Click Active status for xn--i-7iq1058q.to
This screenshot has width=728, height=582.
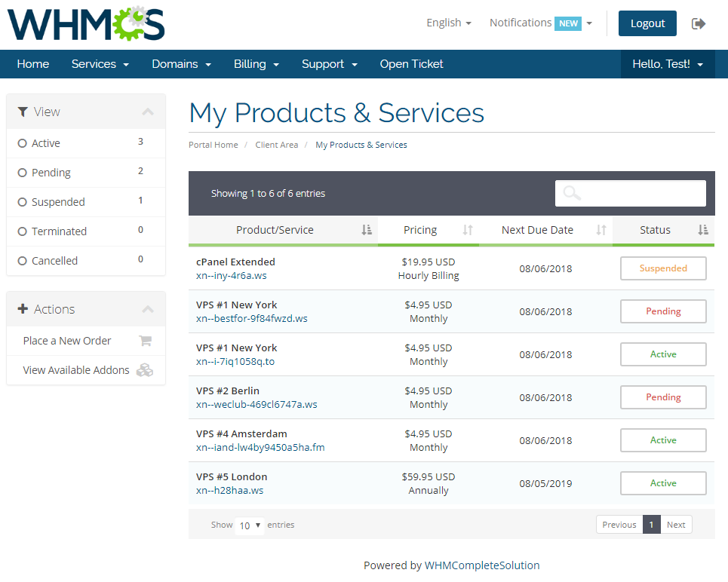663,354
